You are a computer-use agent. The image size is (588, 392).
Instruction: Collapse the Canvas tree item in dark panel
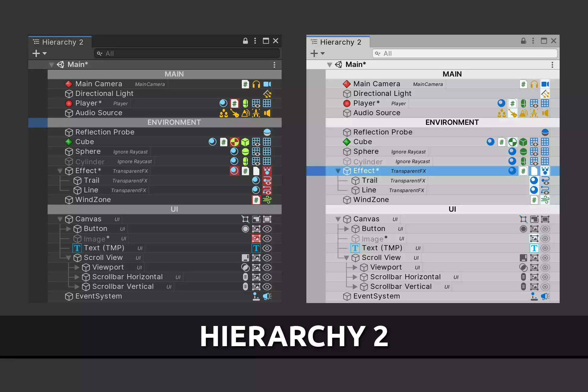pos(60,219)
